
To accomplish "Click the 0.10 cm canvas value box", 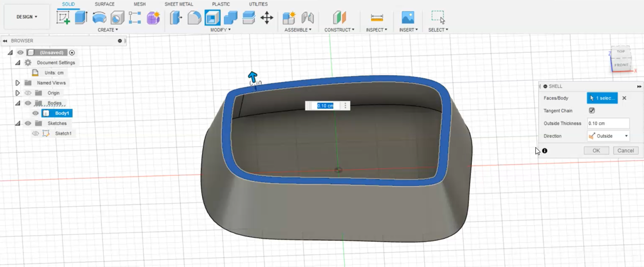I will (x=325, y=106).
